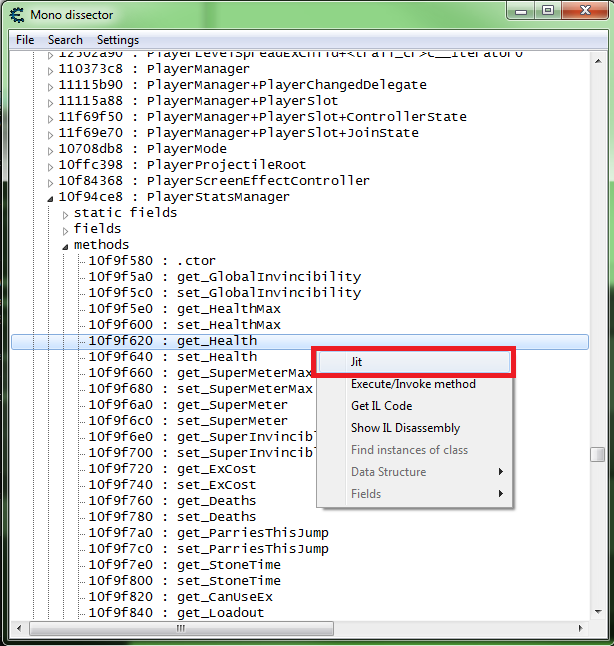Expand the static fields node

coord(66,215)
